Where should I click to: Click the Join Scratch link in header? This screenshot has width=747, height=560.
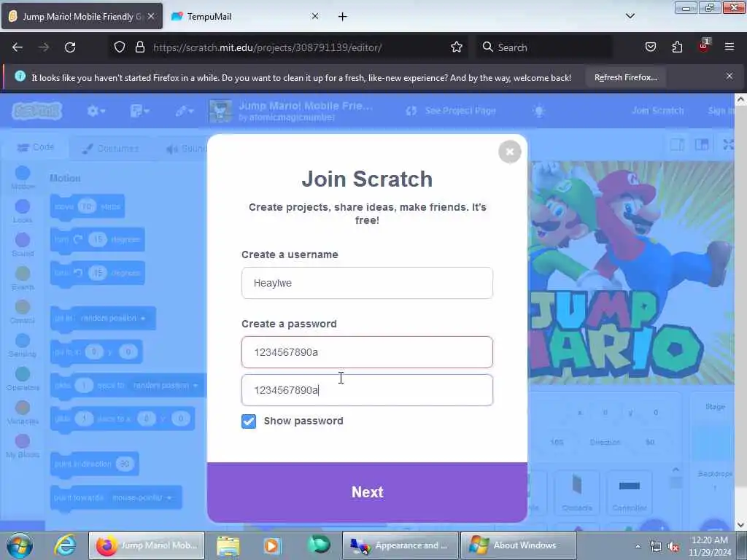click(658, 111)
